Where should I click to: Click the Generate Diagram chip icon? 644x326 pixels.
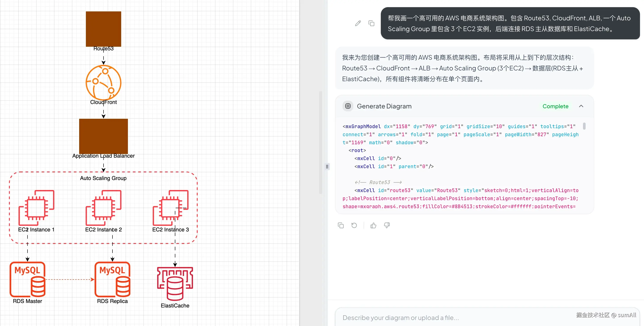tap(348, 106)
